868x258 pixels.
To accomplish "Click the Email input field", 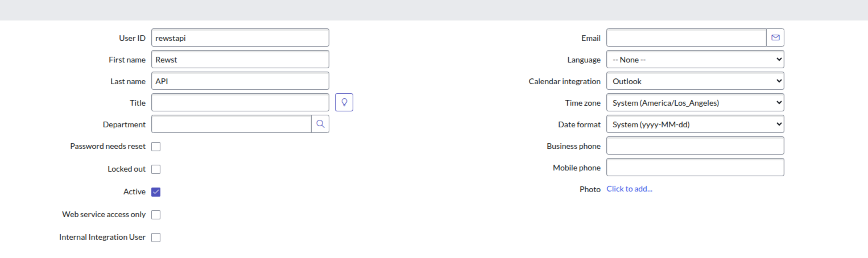I will [686, 38].
